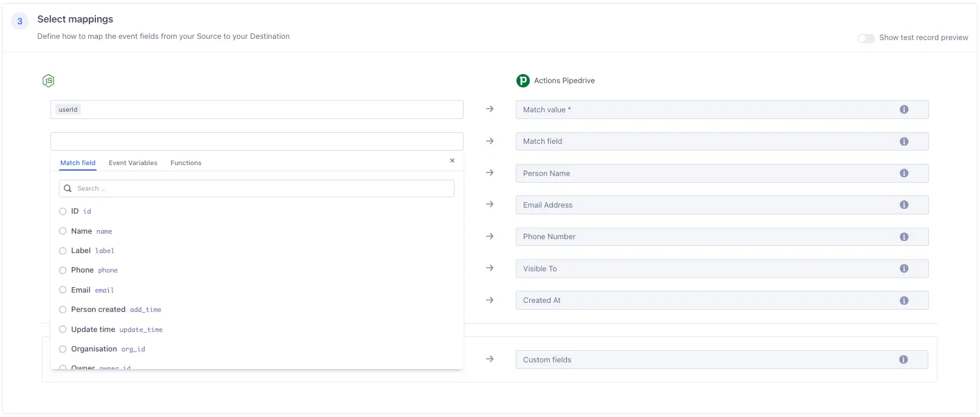Image resolution: width=980 pixels, height=417 pixels.
Task: Click the Person Name destination field
Action: click(722, 174)
